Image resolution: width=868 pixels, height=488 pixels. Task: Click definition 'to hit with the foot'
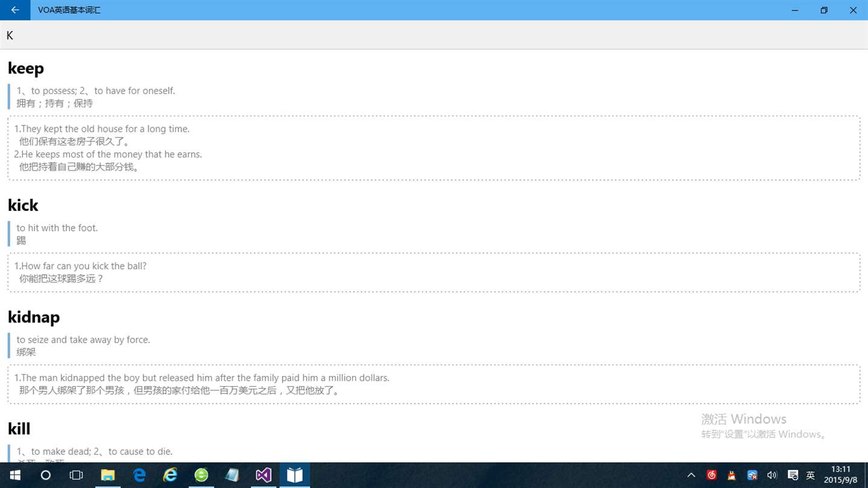(57, 228)
